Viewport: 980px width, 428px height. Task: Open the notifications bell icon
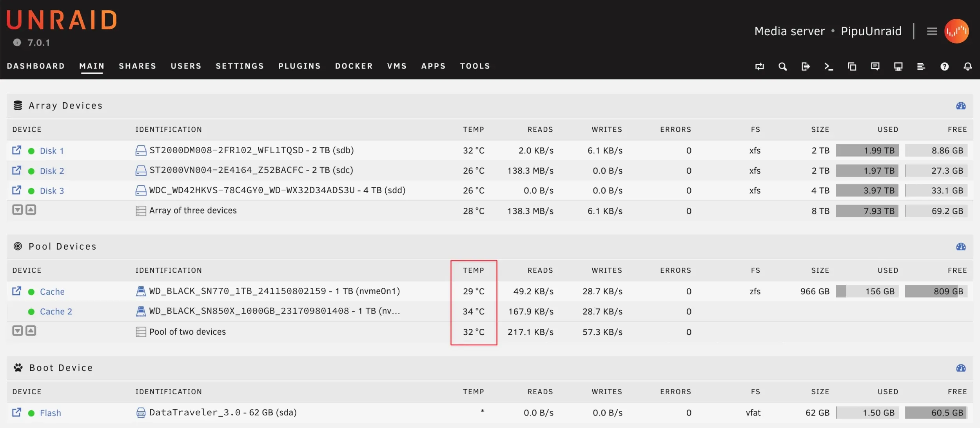tap(967, 67)
